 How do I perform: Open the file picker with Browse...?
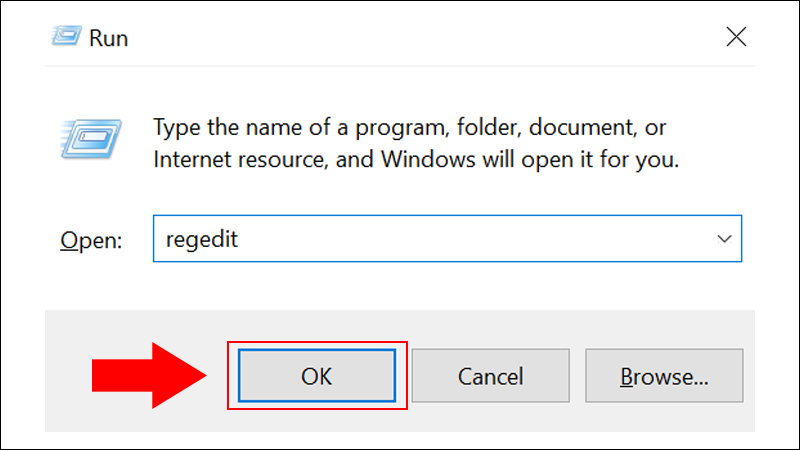pyautogui.click(x=664, y=376)
